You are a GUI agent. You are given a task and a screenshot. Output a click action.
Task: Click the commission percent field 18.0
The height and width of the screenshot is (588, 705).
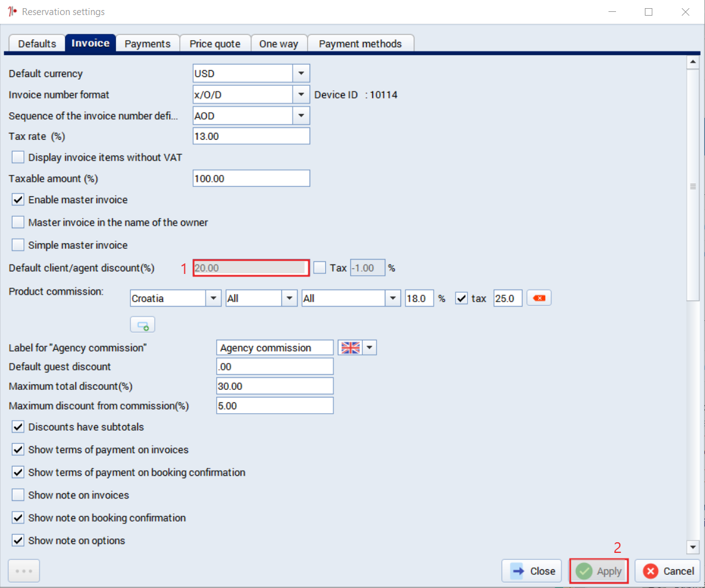tap(419, 298)
